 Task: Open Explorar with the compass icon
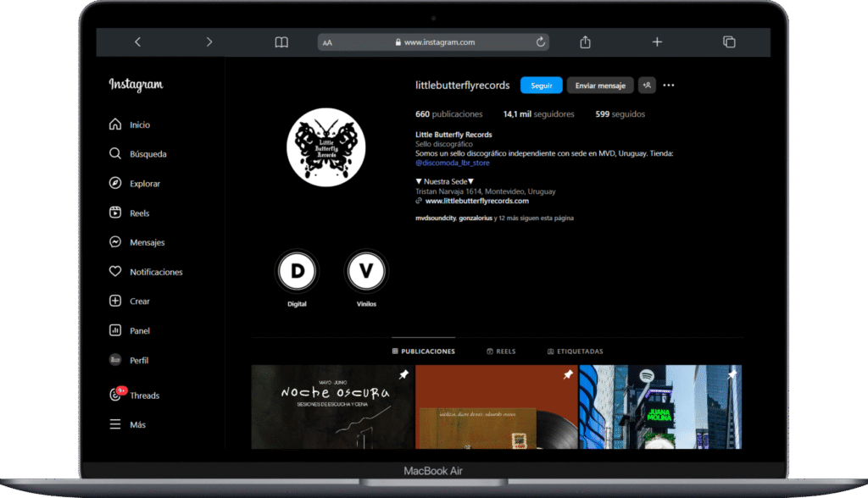115,183
